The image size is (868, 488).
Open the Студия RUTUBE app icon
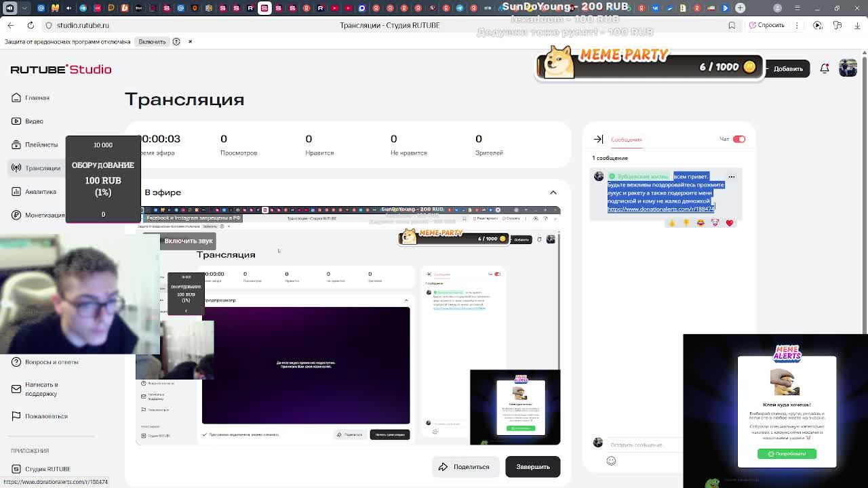click(16, 469)
